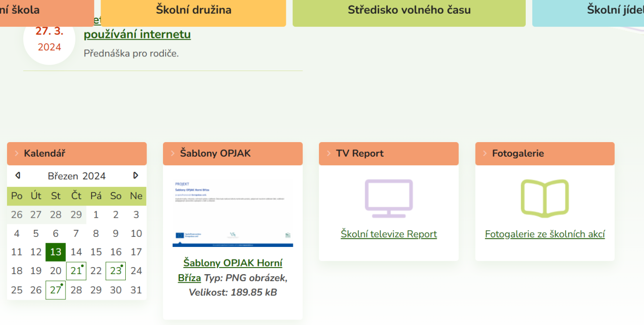Click the TV monitor icon

pos(388,199)
